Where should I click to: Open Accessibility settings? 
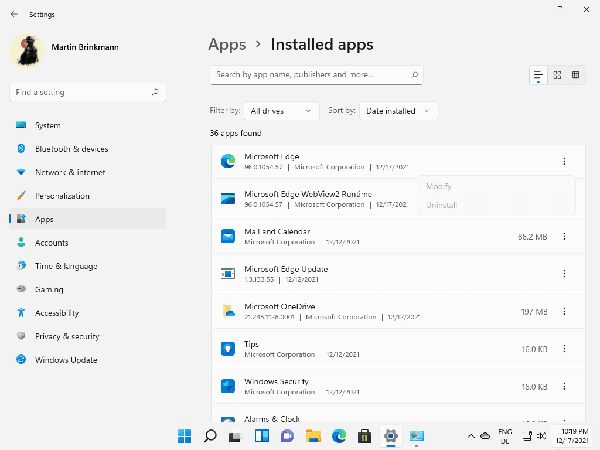click(88, 313)
